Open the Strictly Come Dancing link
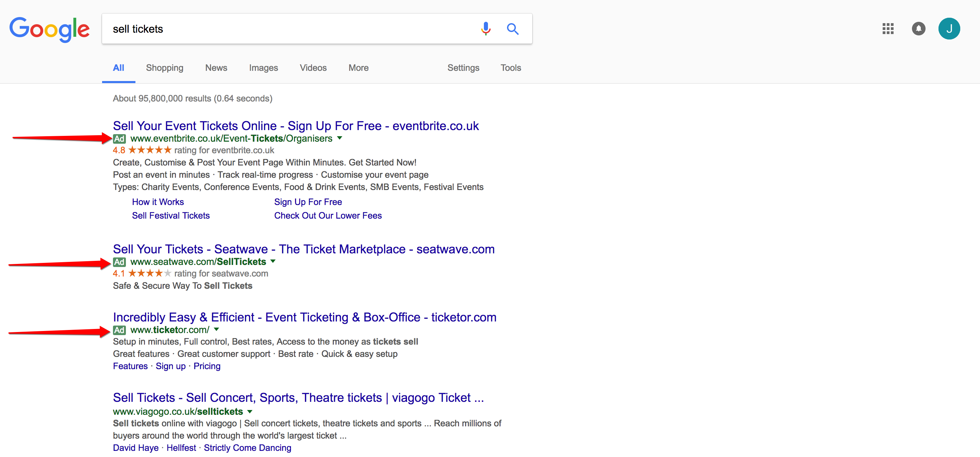980x457 pixels. tap(247, 448)
